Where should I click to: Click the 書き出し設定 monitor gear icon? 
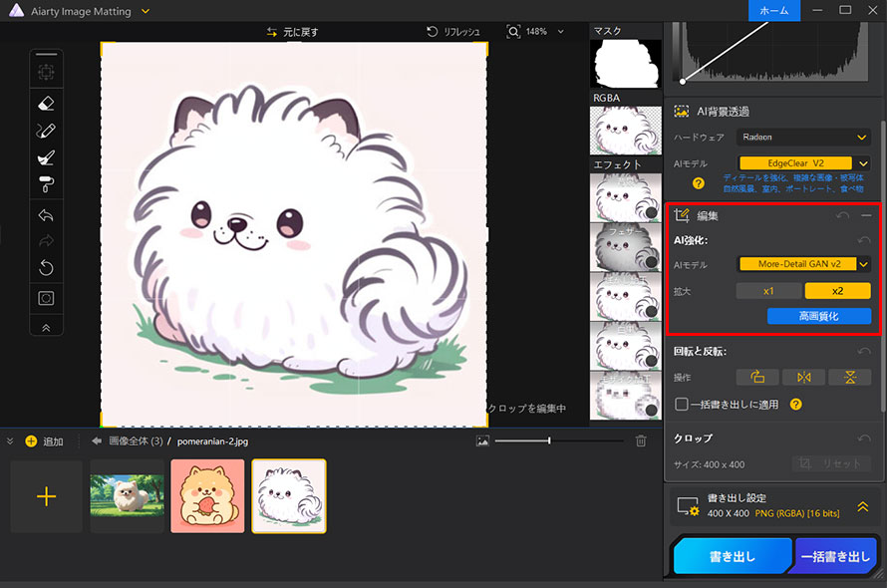[x=688, y=506]
